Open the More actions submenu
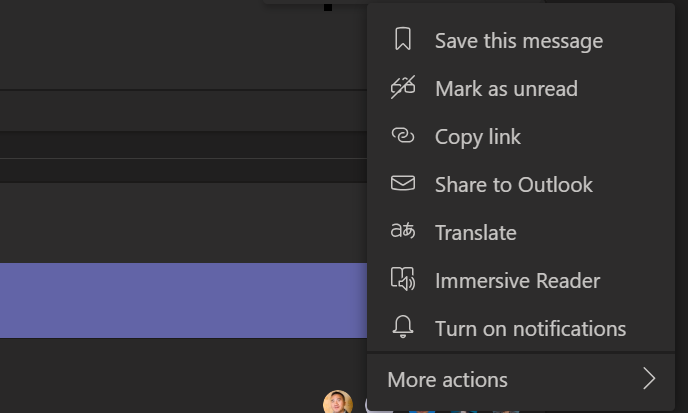Screen dimensions: 688x413 tap(521, 379)
